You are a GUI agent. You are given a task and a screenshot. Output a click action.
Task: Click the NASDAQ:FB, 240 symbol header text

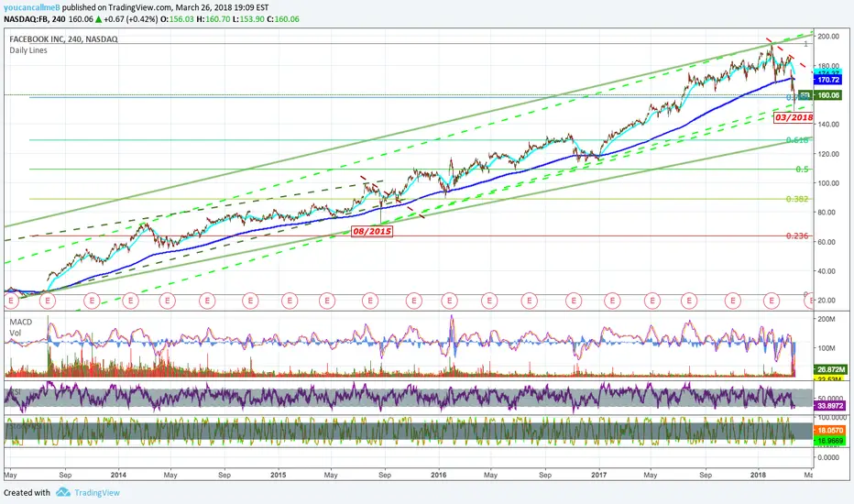coord(35,19)
